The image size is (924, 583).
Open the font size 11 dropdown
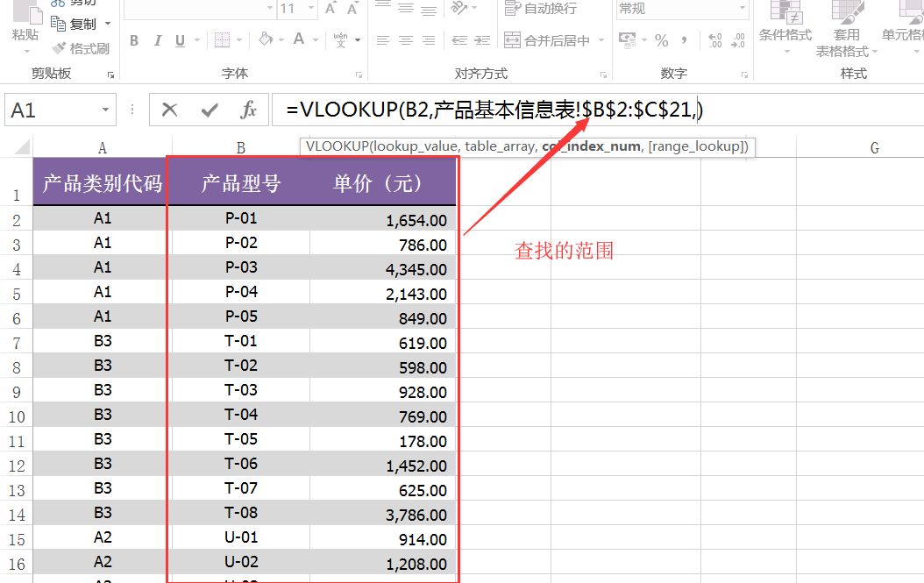coord(311,8)
